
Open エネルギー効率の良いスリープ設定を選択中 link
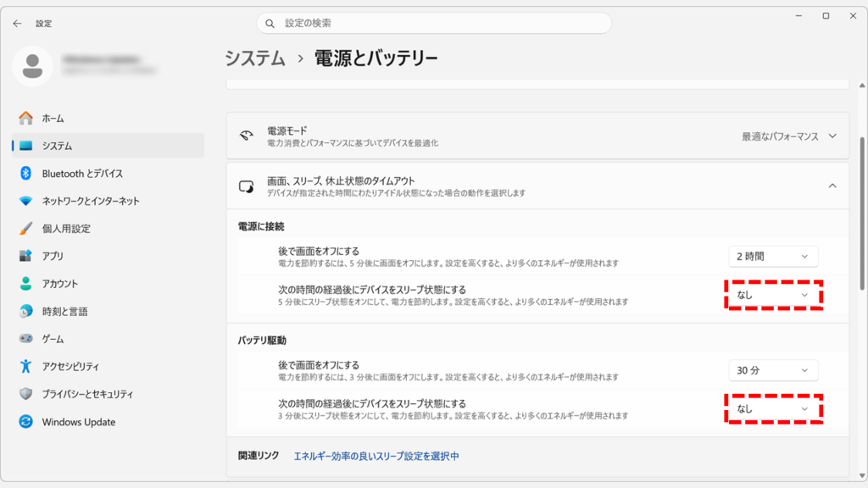pyautogui.click(x=379, y=455)
